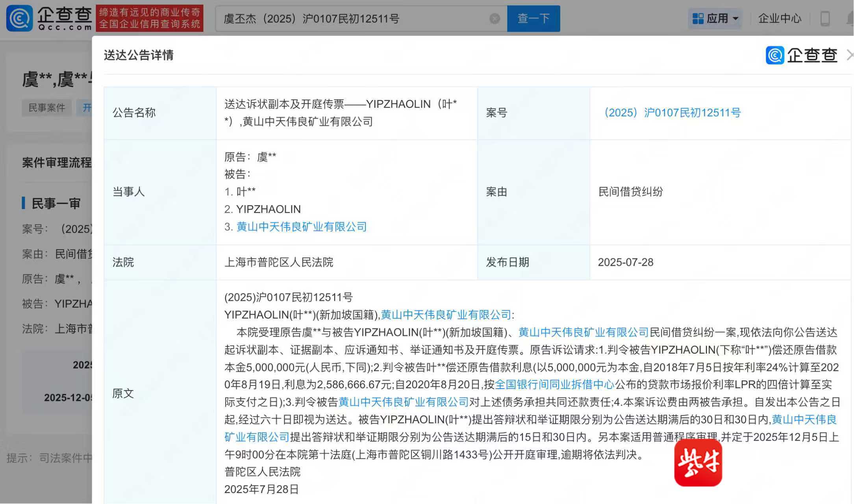Click the 案件审理流程 heading in the background page
This screenshot has width=854, height=504.
[57, 162]
